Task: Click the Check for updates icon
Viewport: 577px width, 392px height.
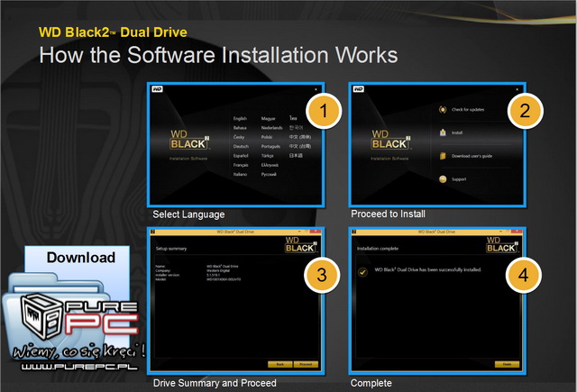Action: [x=443, y=110]
